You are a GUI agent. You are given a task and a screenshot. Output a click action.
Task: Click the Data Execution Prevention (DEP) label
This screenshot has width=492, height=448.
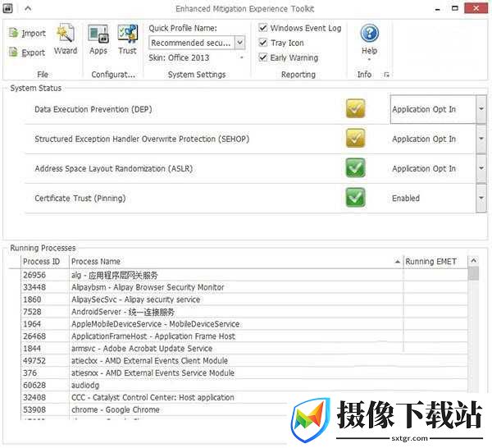[93, 109]
